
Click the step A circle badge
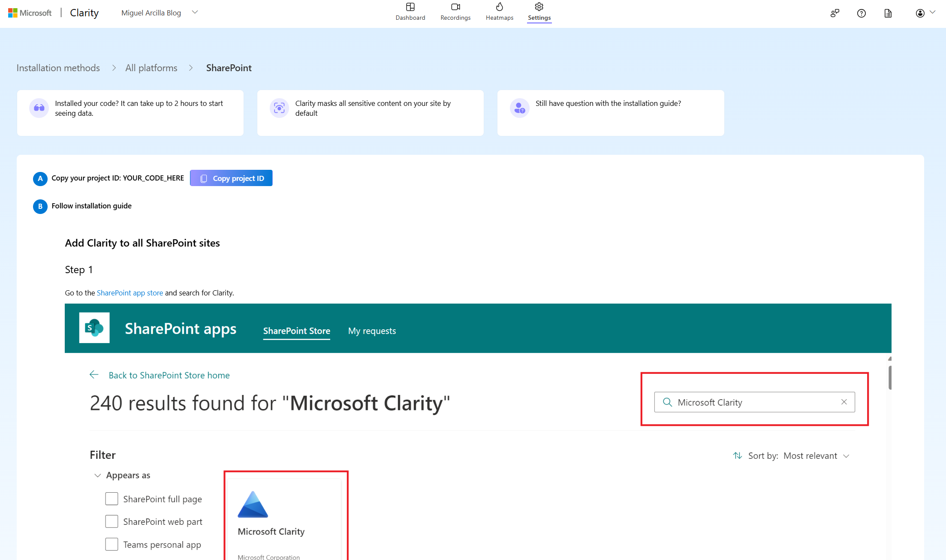point(40,178)
